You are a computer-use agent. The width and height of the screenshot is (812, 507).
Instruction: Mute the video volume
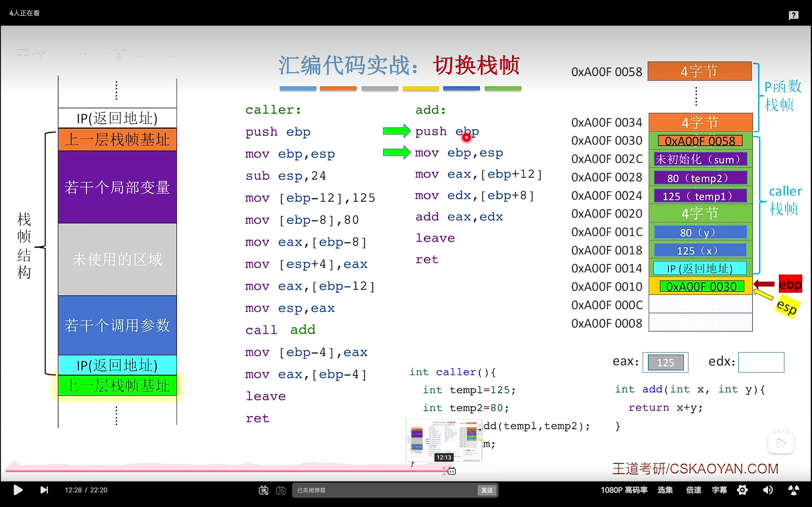768,490
